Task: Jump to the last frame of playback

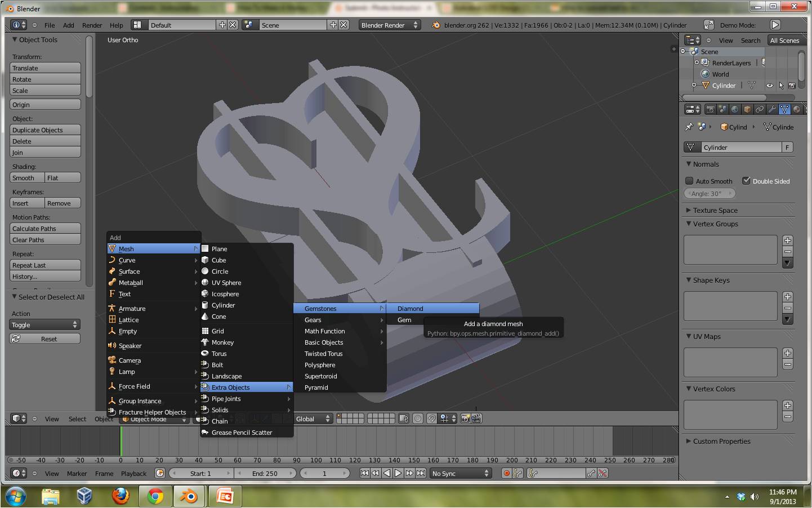Action: pyautogui.click(x=421, y=473)
